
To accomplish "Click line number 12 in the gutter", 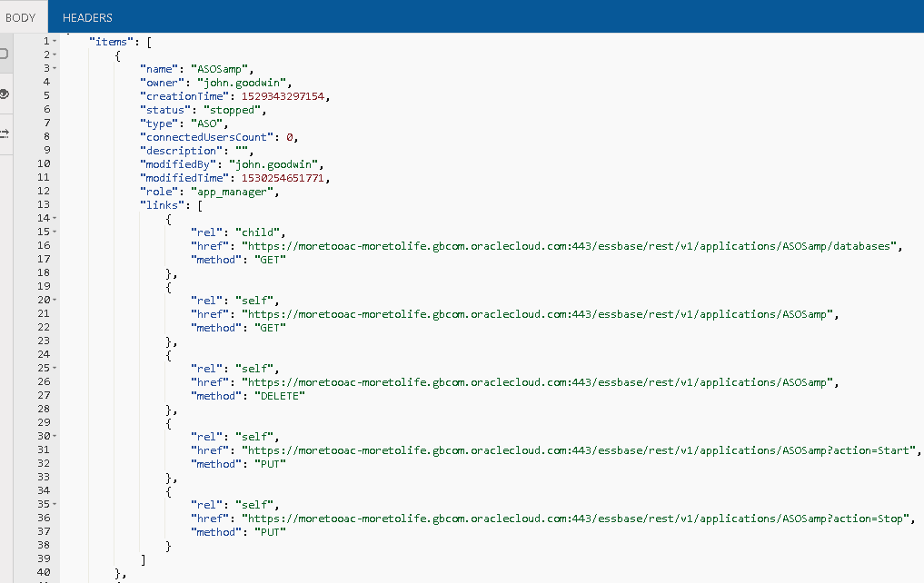I will (x=44, y=191).
